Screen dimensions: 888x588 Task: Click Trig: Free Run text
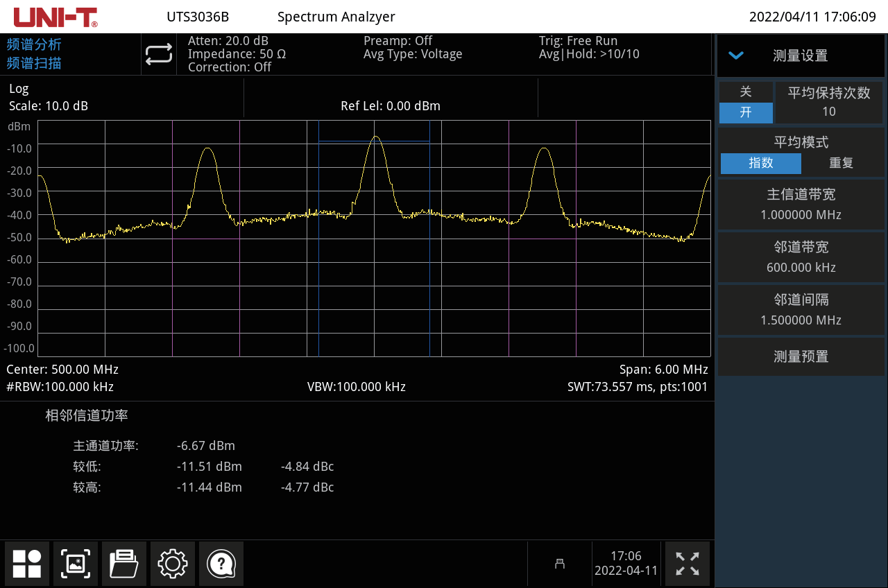tap(578, 41)
